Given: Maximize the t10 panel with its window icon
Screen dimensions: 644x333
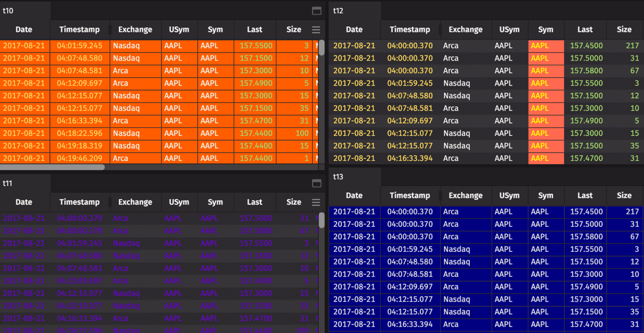Looking at the screenshot, I should click(316, 11).
